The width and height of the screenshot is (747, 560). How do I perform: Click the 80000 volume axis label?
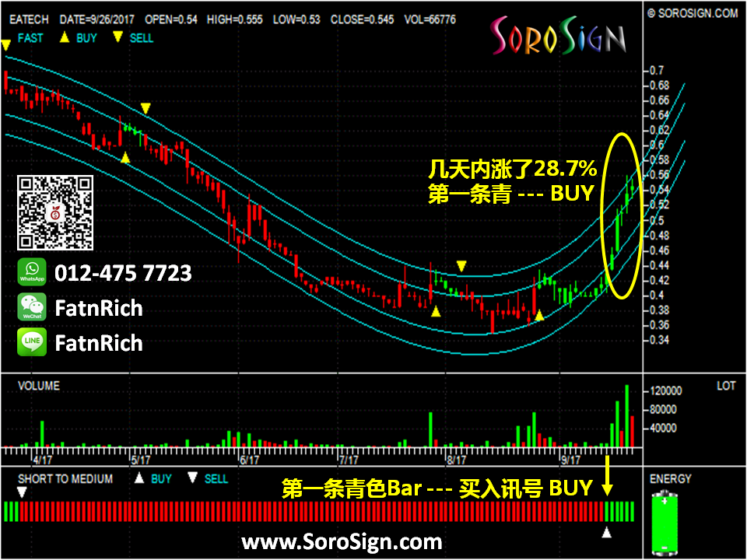[x=663, y=410]
